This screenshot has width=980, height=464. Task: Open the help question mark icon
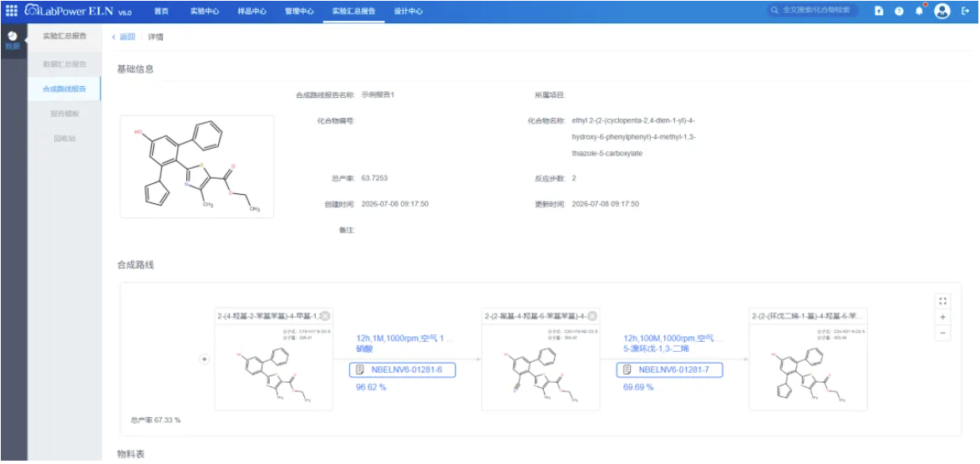point(899,11)
